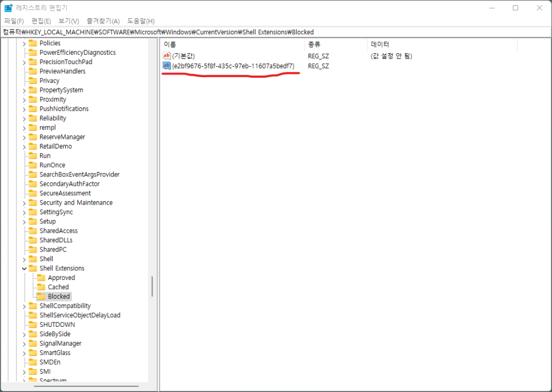Select the SecondaryAuthFactor key
The height and width of the screenshot is (392, 552).
pos(69,183)
